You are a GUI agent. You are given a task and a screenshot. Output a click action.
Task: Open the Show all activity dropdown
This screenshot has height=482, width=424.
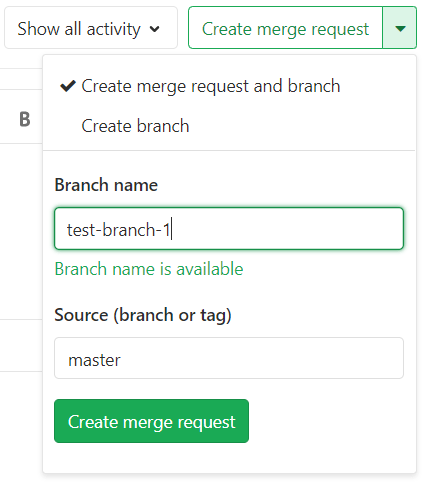[x=91, y=28]
